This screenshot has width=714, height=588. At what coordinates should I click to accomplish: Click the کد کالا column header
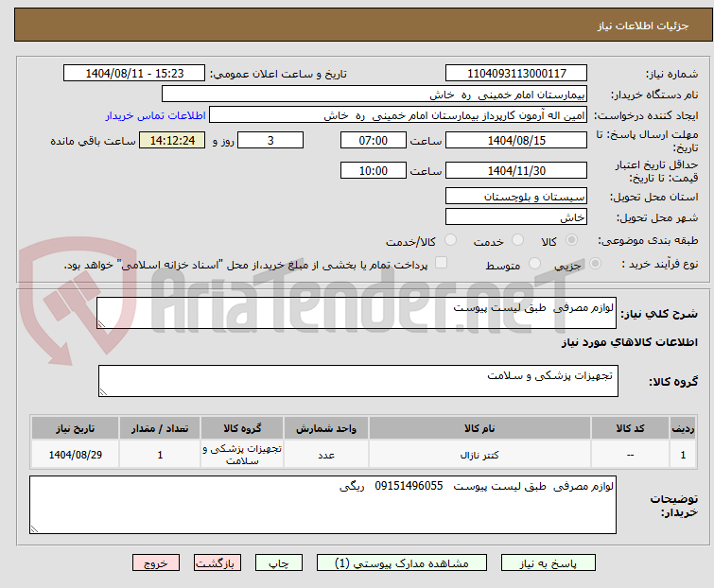click(x=630, y=428)
